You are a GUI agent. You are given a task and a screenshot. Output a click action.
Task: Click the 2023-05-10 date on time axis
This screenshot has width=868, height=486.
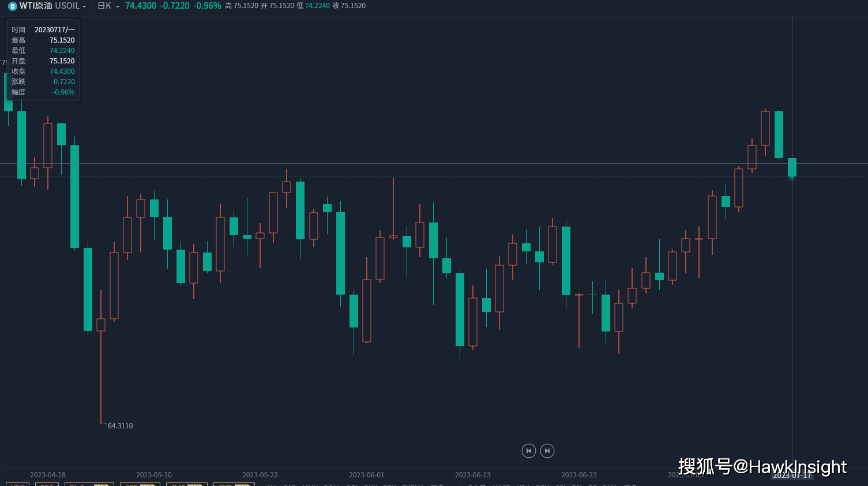point(154,475)
